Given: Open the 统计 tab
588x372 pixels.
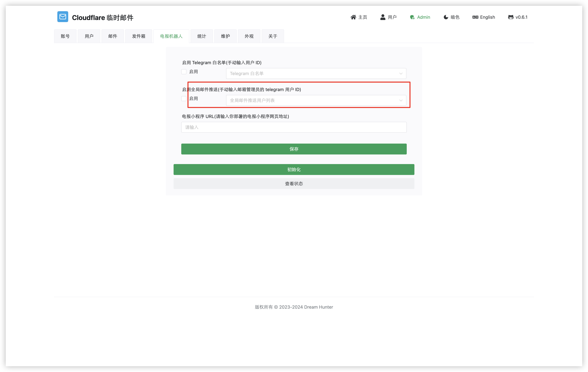Looking at the screenshot, I should tap(201, 36).
